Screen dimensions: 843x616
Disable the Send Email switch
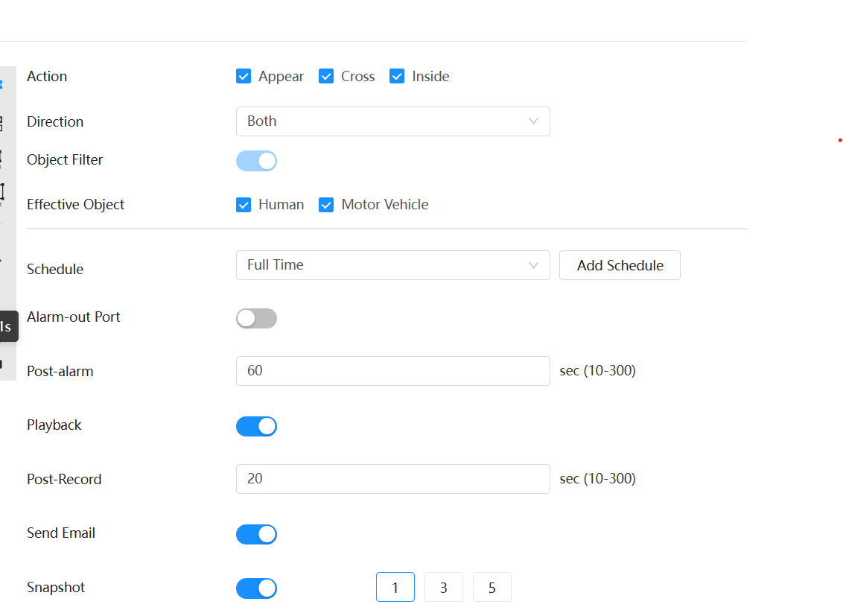coord(256,534)
